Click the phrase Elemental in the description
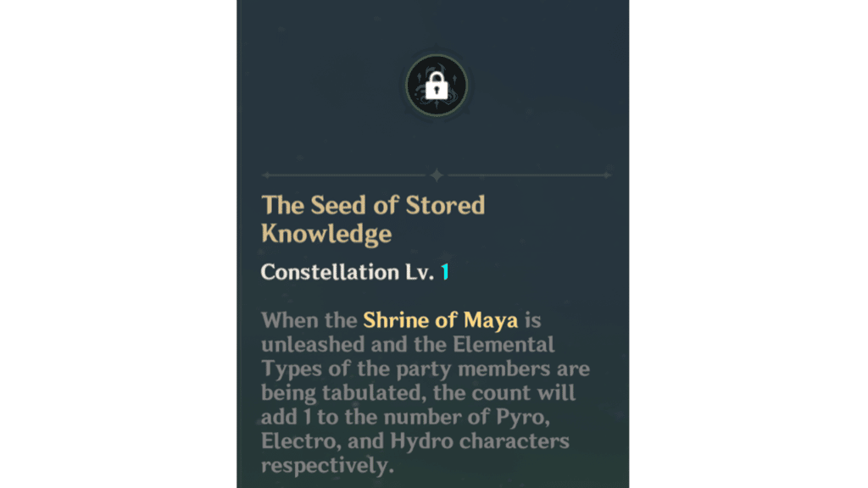The width and height of the screenshot is (868, 488). (504, 345)
